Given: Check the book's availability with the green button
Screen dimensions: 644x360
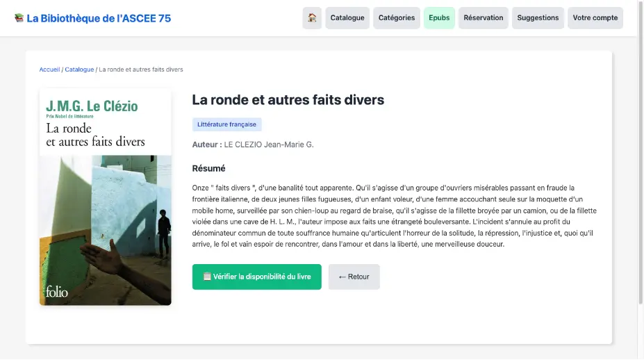Looking at the screenshot, I should [x=256, y=277].
